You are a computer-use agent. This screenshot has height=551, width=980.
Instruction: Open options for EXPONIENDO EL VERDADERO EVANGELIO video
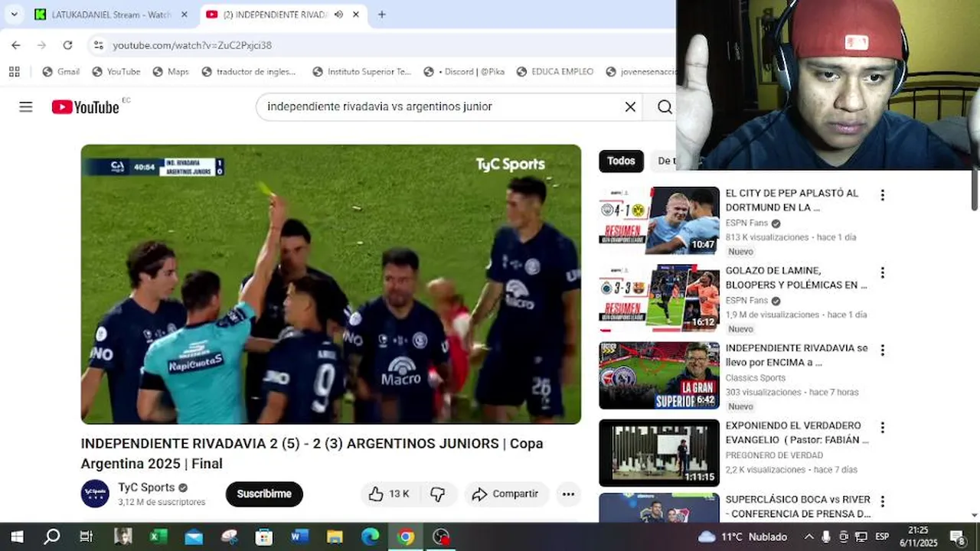point(882,427)
